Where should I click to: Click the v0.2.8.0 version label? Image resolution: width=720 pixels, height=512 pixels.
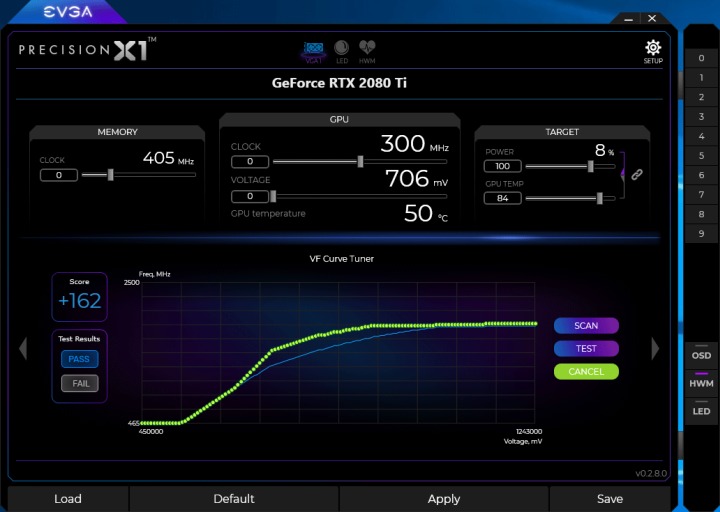coord(651,473)
